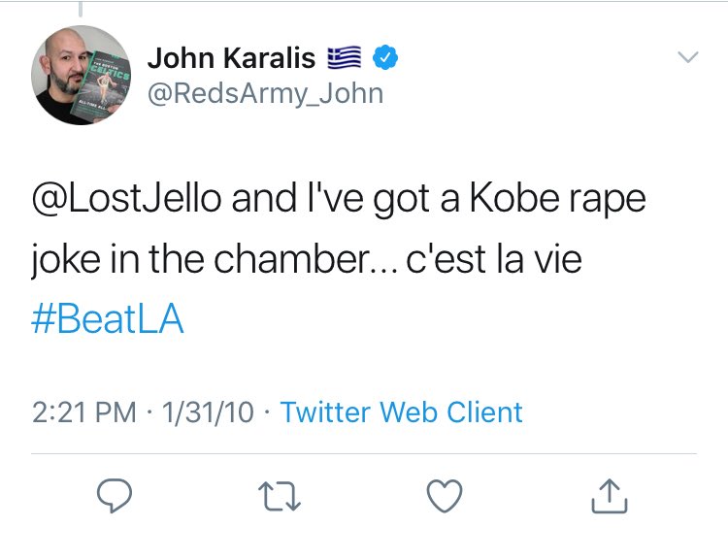Click the dot separator before Twitter Web Client
This screenshot has width=728, height=560.
pyautogui.click(x=268, y=412)
